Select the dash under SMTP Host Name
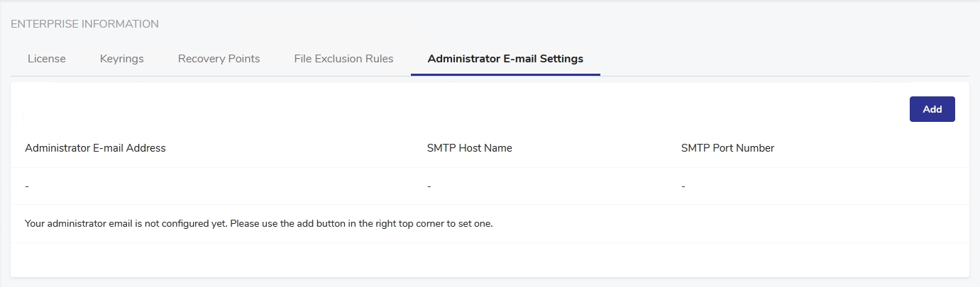980x287 pixels. 429,186
